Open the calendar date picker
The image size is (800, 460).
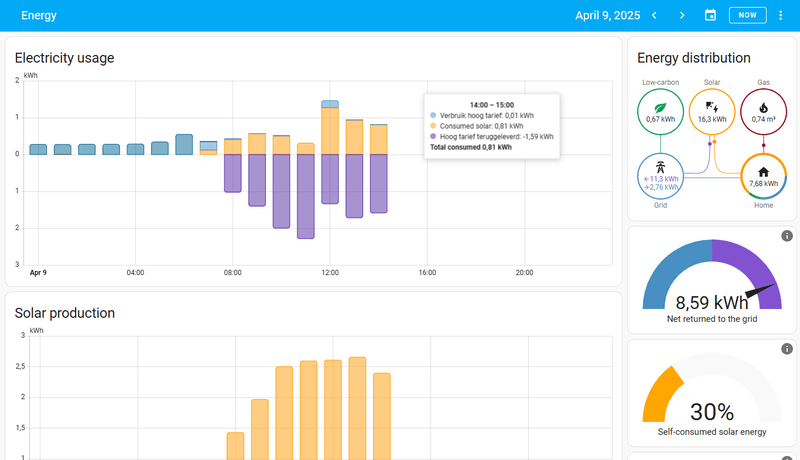coord(711,15)
